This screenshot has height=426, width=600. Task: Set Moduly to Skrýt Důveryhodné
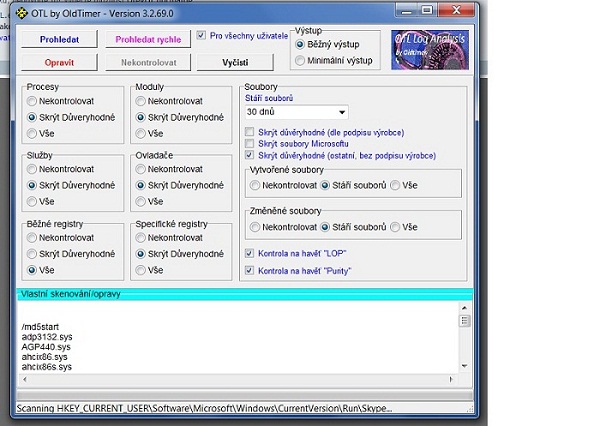click(140, 117)
